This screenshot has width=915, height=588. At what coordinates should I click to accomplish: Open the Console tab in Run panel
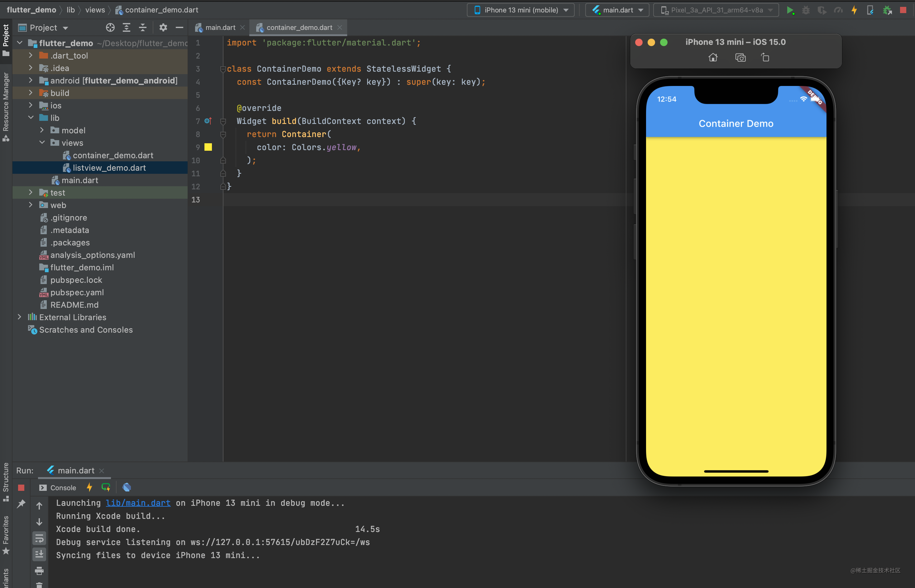point(58,488)
